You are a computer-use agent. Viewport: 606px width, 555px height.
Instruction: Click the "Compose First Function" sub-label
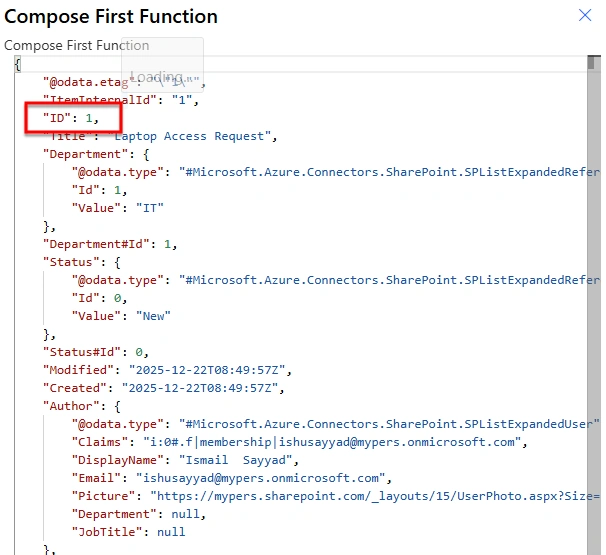coord(77,45)
